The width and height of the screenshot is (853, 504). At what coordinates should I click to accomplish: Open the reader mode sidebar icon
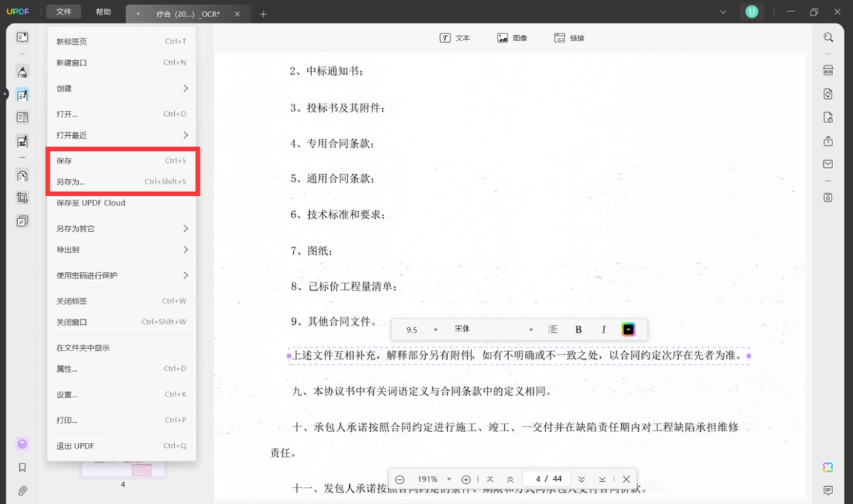(22, 36)
